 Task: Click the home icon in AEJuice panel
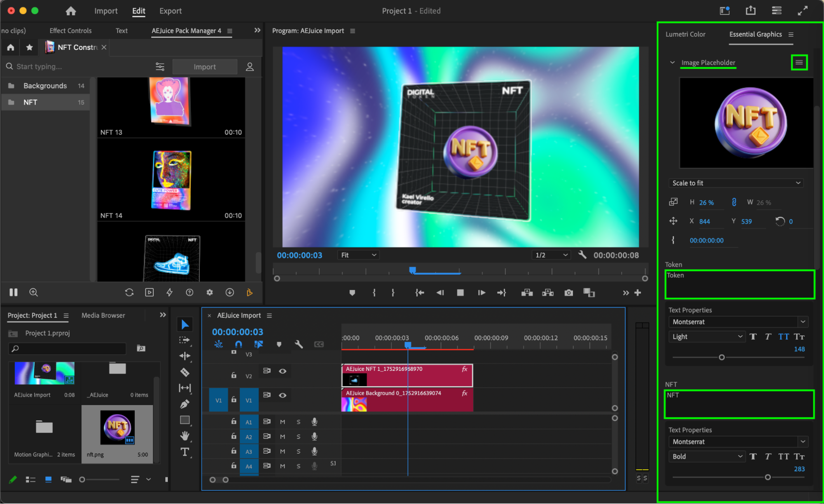click(x=11, y=47)
